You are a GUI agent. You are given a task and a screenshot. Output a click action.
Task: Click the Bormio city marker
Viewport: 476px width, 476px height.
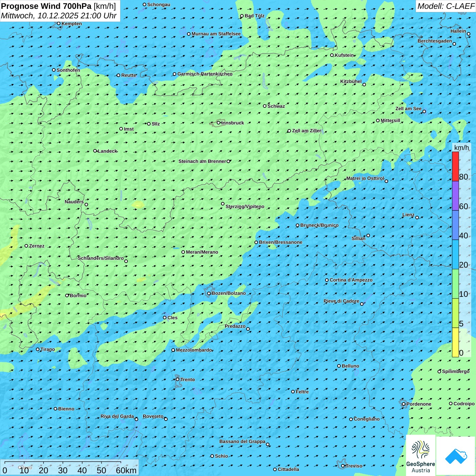click(67, 295)
